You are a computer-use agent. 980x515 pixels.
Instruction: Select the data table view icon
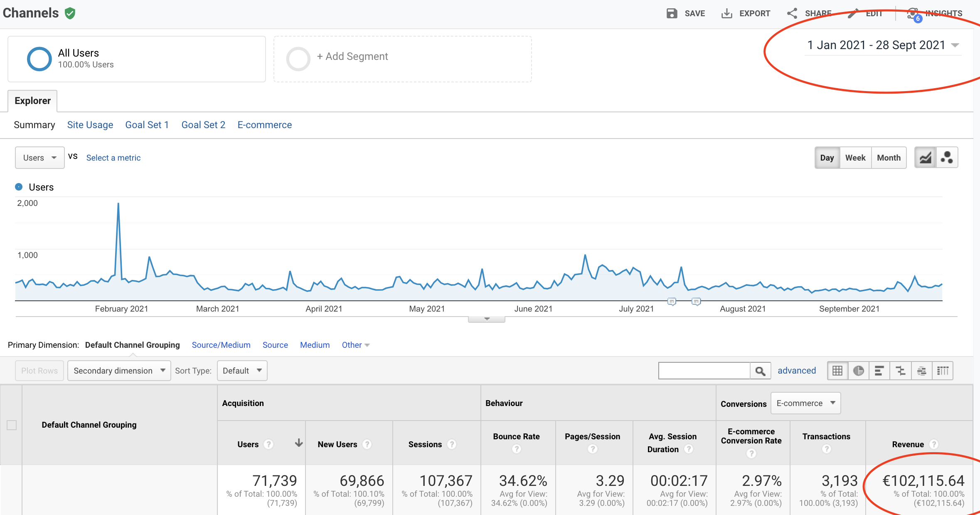pos(837,371)
